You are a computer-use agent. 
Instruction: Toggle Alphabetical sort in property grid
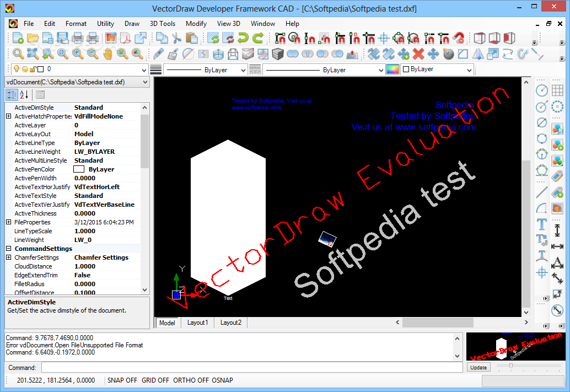24,94
